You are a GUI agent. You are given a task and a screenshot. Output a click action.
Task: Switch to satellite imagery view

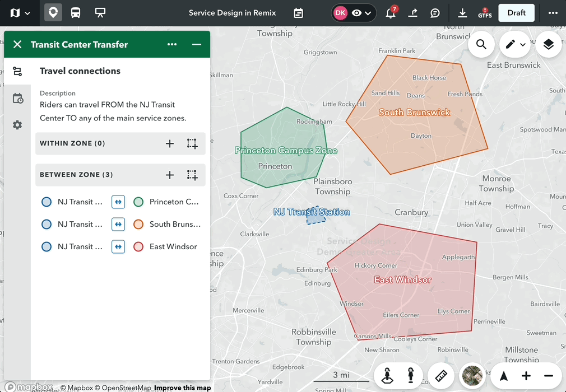[472, 376]
